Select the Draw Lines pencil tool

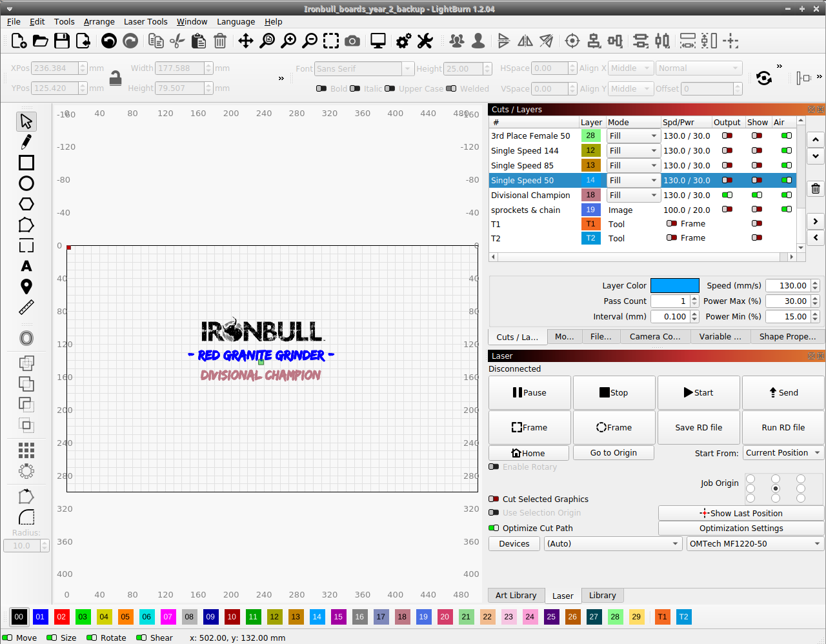click(26, 141)
